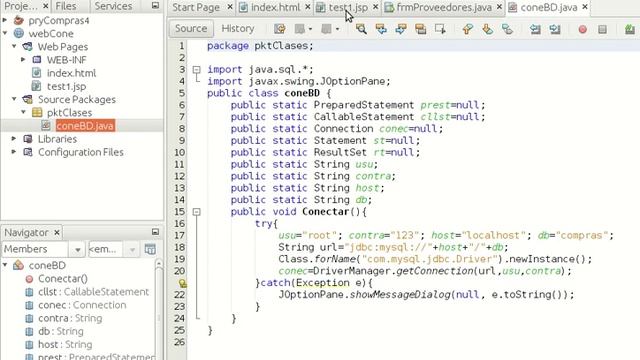Expand the pryCompras4 project node

click(5, 20)
